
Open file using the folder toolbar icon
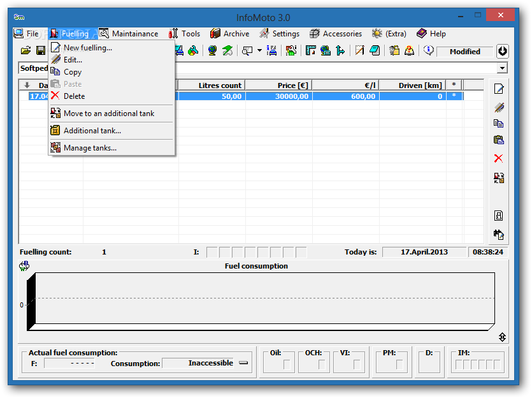[25, 51]
